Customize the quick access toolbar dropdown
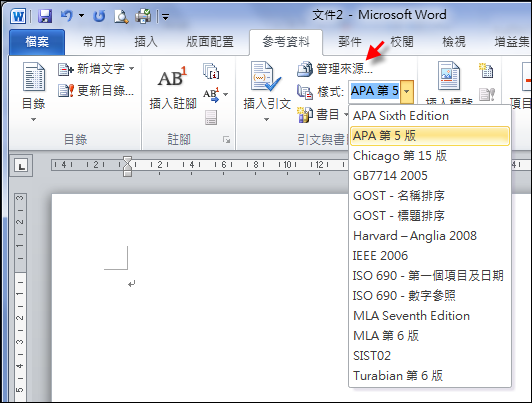 click(x=165, y=16)
